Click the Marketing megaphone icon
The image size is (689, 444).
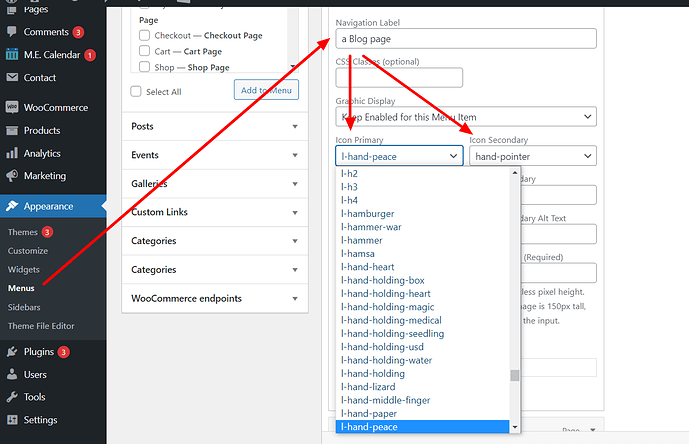pyautogui.click(x=12, y=176)
